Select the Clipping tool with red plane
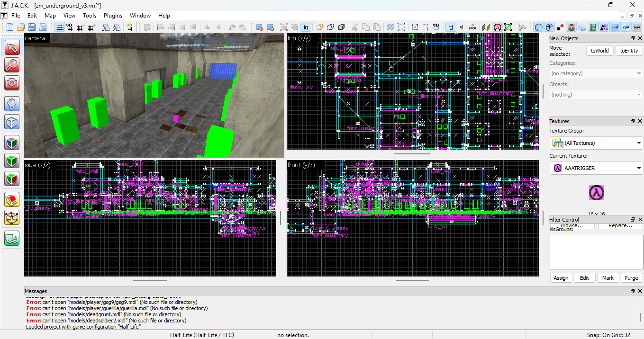Image resolution: width=644 pixels, height=339 pixels. pyautogui.click(x=12, y=199)
